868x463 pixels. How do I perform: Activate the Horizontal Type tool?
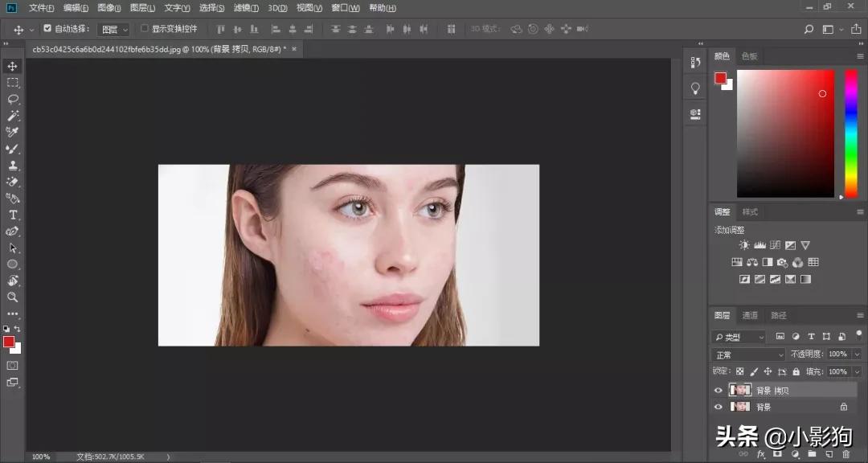(13, 215)
